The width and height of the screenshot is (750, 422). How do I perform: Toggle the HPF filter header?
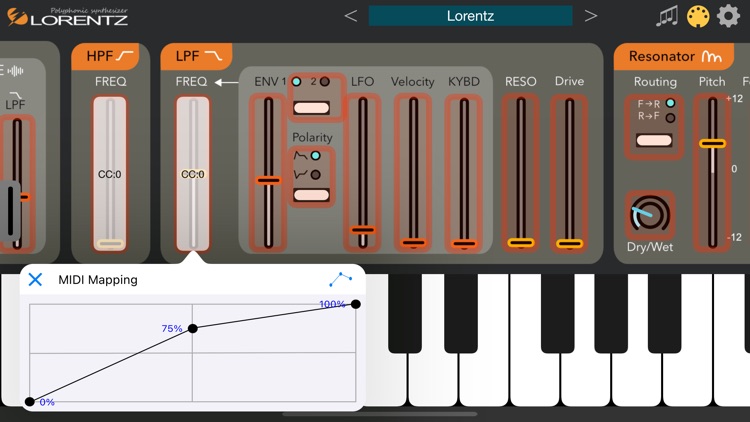(x=105, y=56)
